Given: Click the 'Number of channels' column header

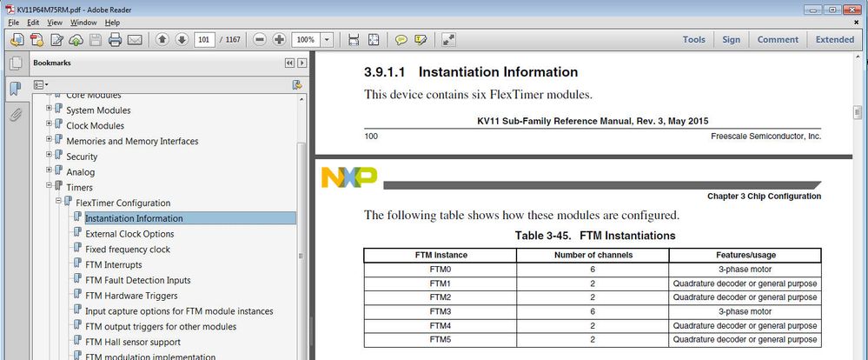Looking at the screenshot, I should [x=593, y=255].
